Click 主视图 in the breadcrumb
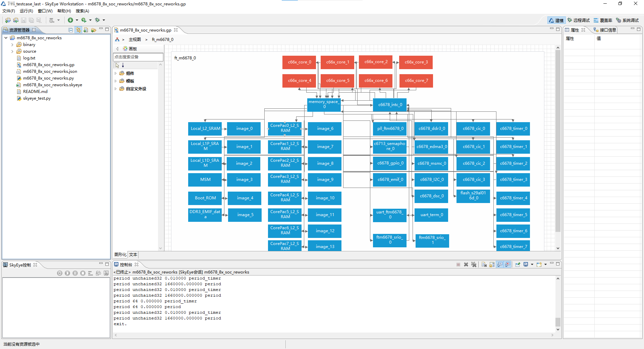 pyautogui.click(x=135, y=40)
